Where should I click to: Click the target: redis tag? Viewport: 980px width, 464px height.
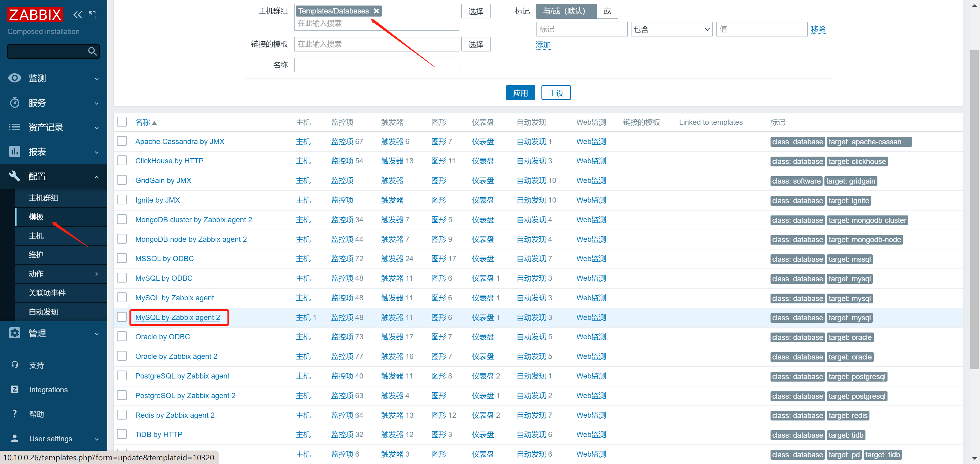pos(848,415)
